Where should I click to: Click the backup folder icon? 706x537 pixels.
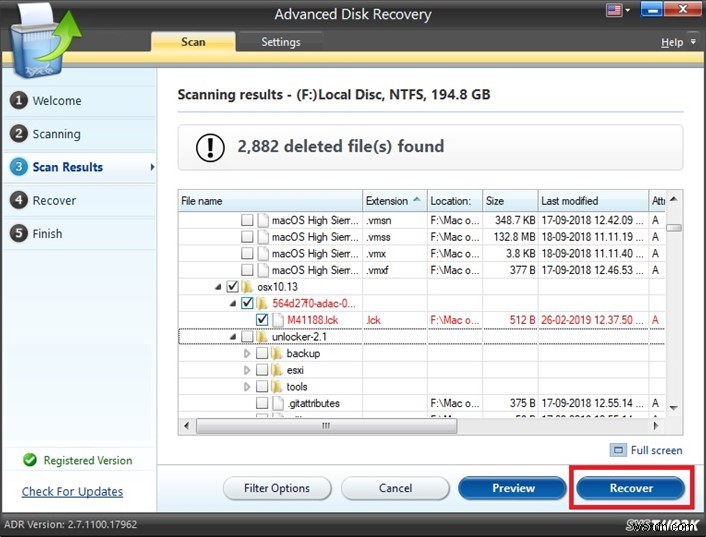point(277,353)
